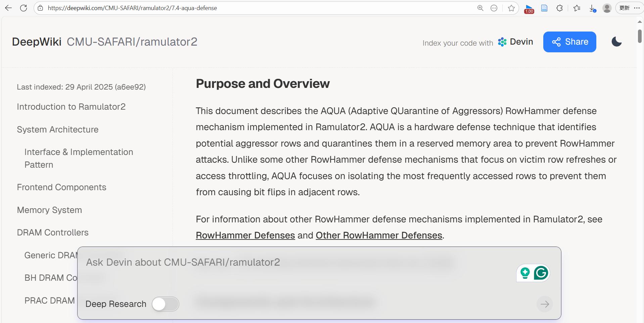
Task: Click the Ask Devin input field
Action: (269, 262)
